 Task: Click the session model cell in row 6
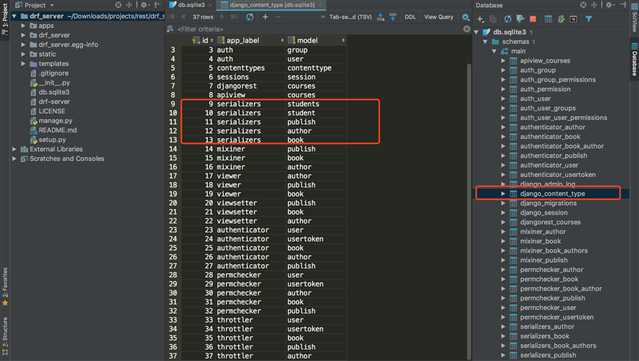pos(301,77)
